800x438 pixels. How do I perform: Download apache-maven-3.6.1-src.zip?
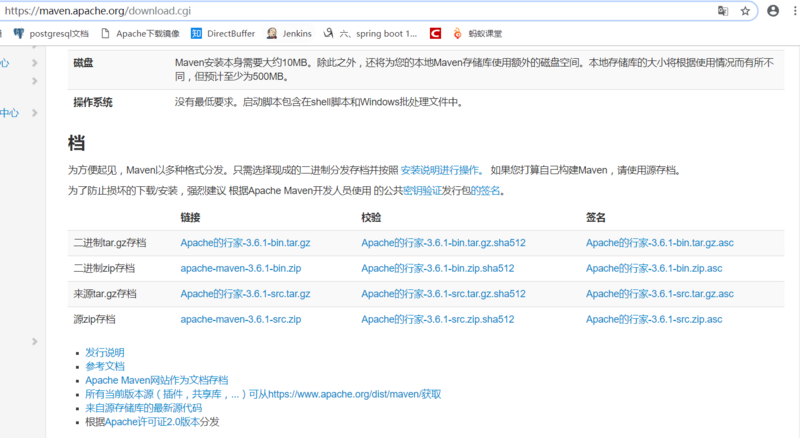tap(241, 320)
